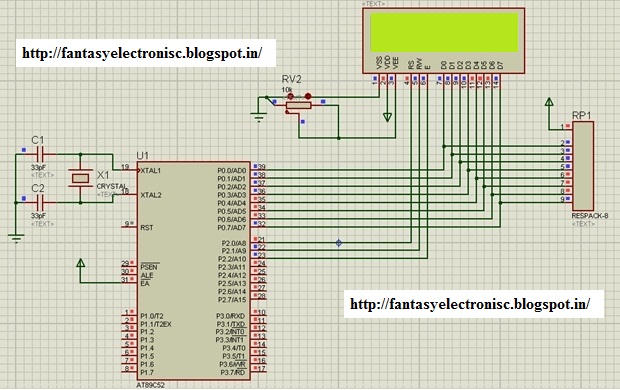The image size is (620, 390).
Task: Click the power terminal arrow under LCD VDD pin
Action: [387, 117]
